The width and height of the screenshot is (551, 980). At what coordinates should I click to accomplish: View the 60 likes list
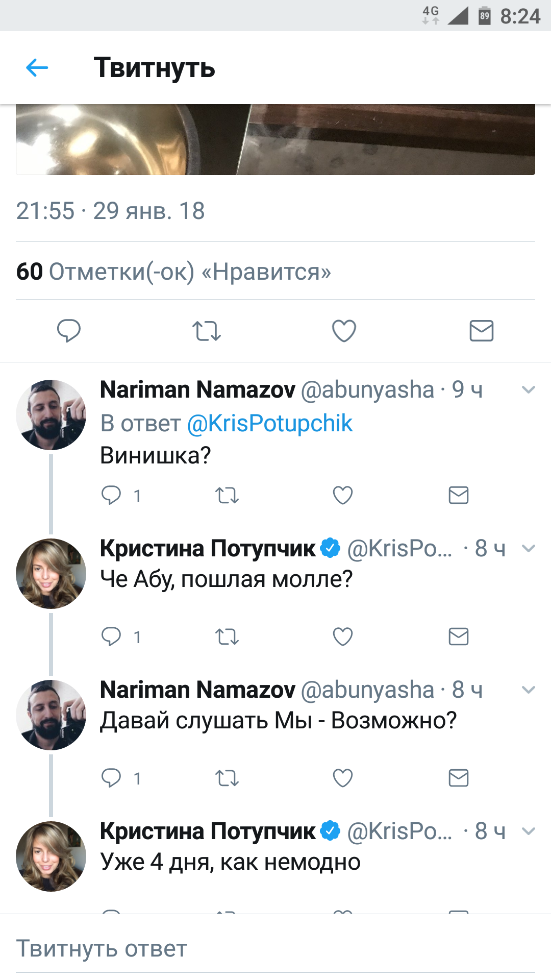click(173, 272)
